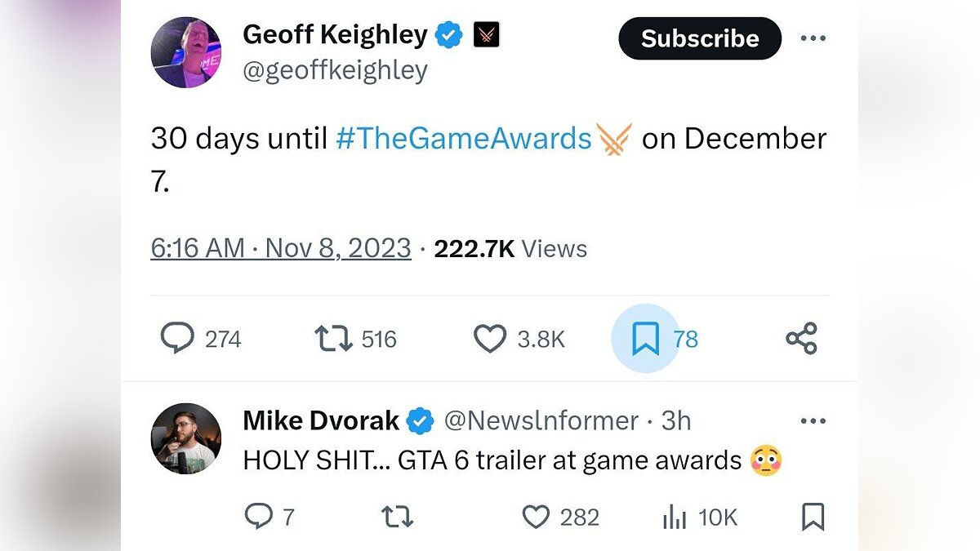Click The Game Awards affiliation badge icon
The image size is (980, 551).
coord(486,35)
